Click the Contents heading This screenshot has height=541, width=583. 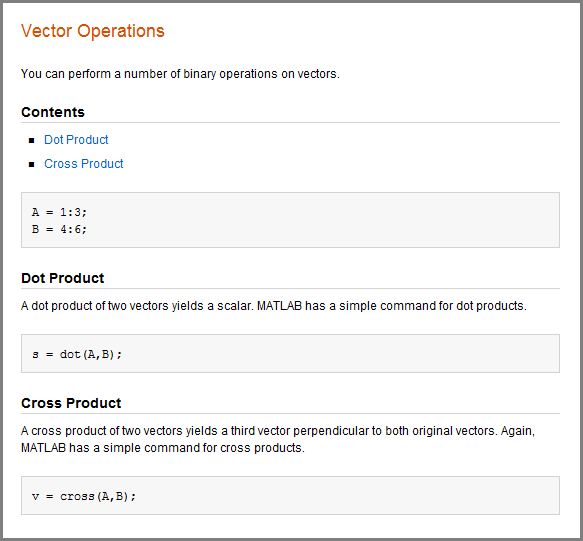pyautogui.click(x=53, y=112)
